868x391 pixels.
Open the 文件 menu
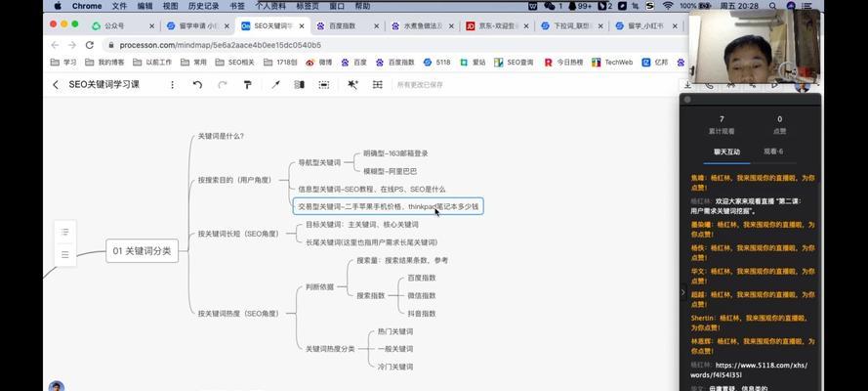(119, 6)
